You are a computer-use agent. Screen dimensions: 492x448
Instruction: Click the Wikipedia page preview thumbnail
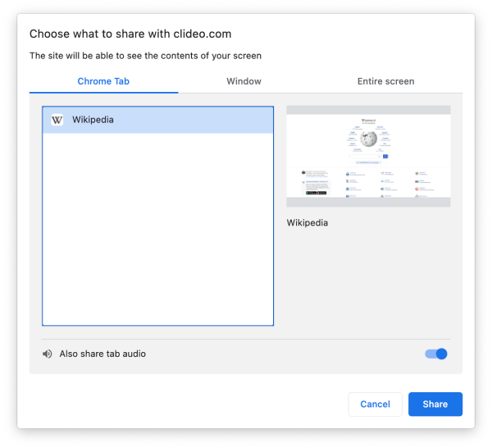click(x=368, y=156)
